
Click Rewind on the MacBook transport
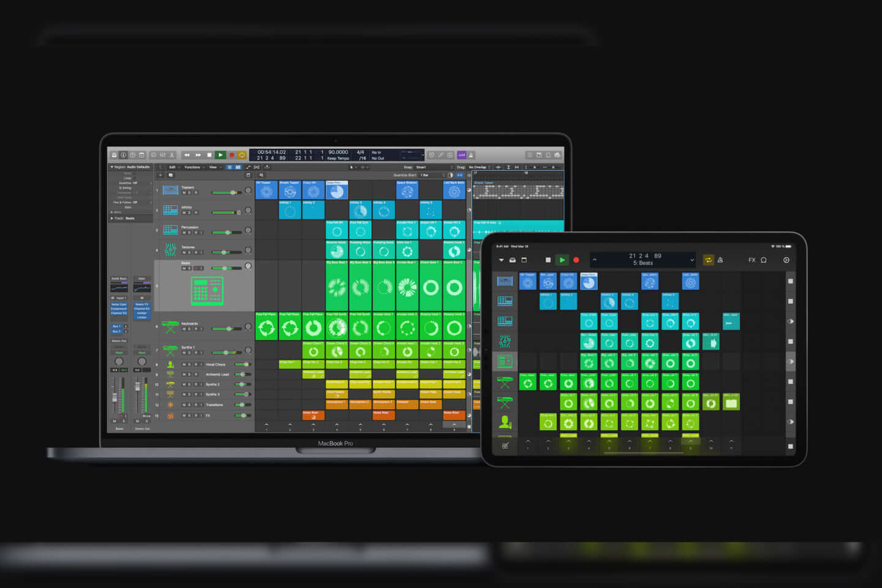point(187,155)
